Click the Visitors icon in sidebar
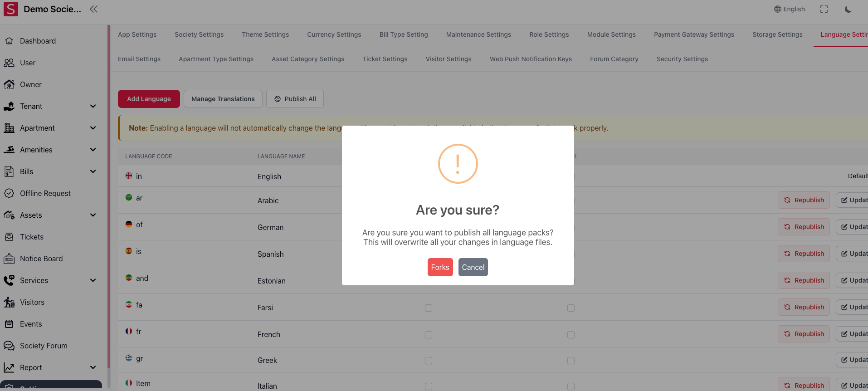The width and height of the screenshot is (868, 391). click(9, 302)
